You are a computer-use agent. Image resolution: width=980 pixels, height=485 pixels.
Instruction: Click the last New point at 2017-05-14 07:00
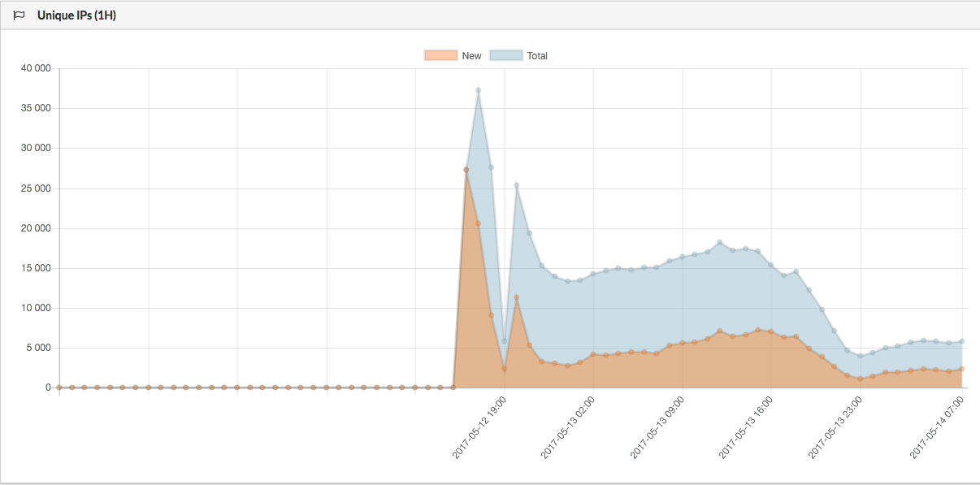(961, 369)
